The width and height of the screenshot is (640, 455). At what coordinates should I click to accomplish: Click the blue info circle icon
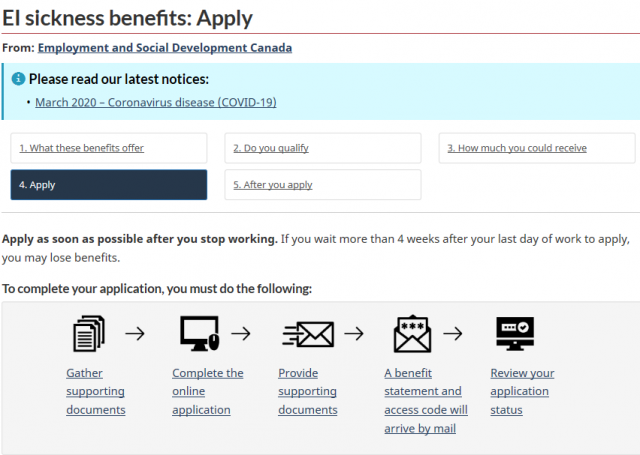pyautogui.click(x=18, y=78)
